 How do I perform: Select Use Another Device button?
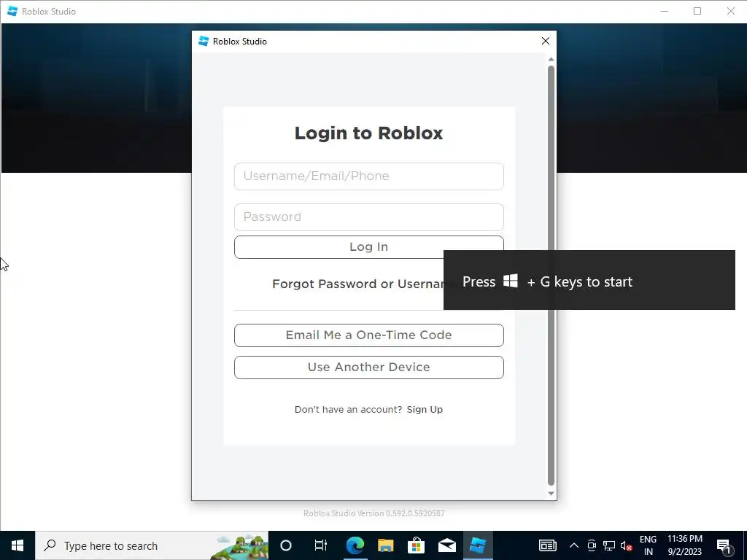[x=368, y=367]
